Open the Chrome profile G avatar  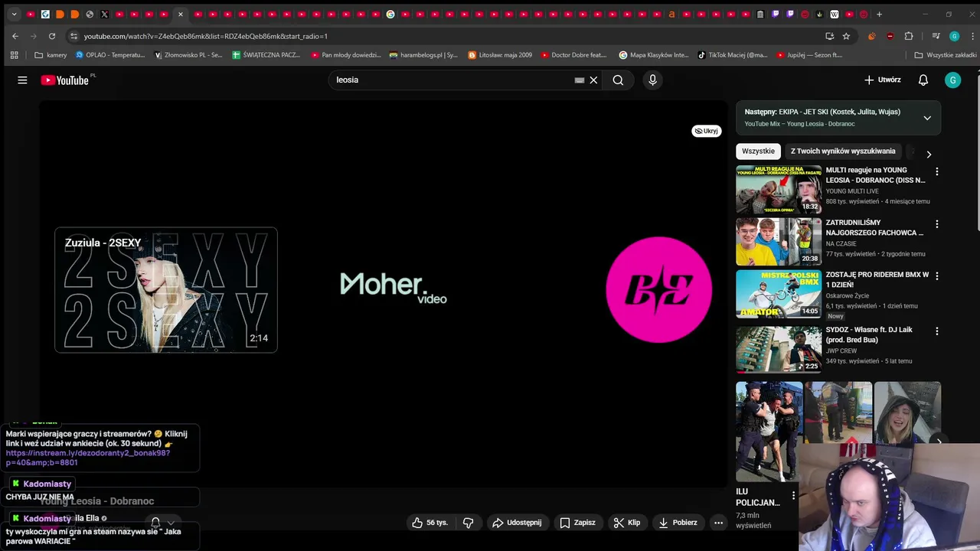coord(954,36)
